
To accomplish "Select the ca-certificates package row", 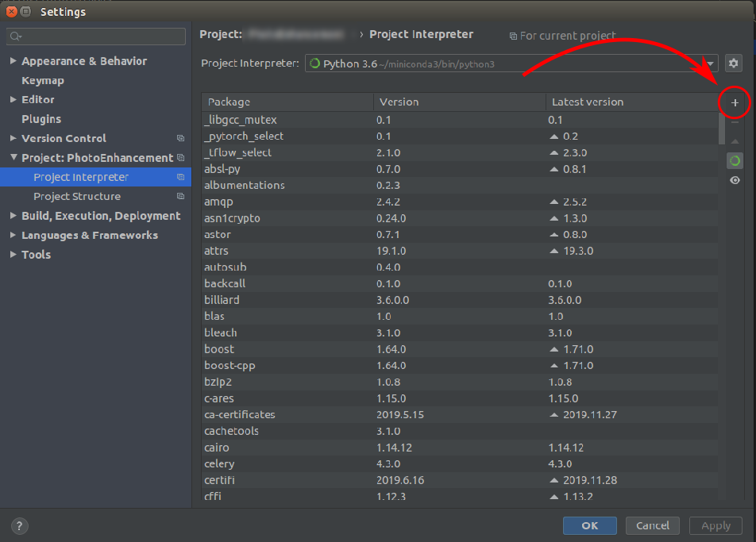I will coord(460,415).
